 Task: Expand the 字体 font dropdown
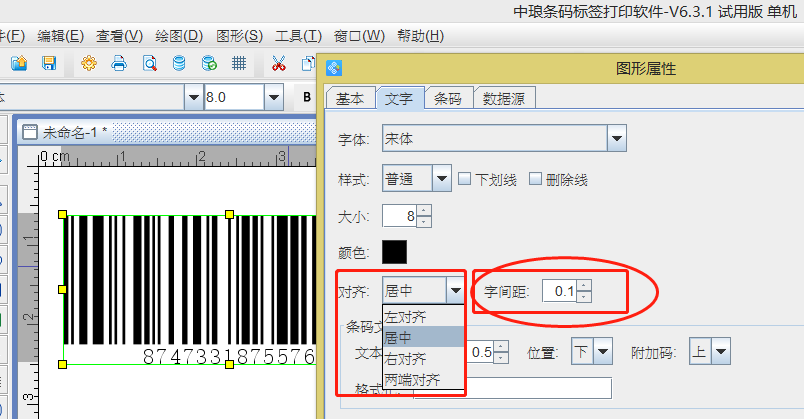tap(616, 138)
